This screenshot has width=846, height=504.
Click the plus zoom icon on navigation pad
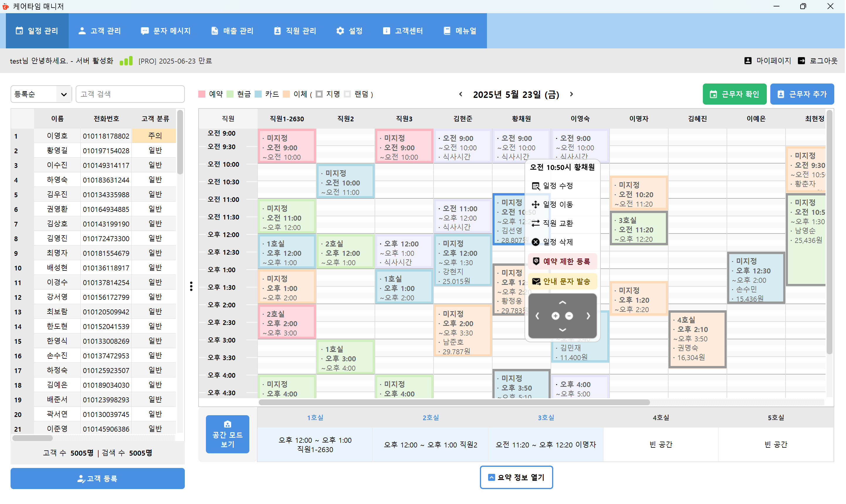(555, 316)
